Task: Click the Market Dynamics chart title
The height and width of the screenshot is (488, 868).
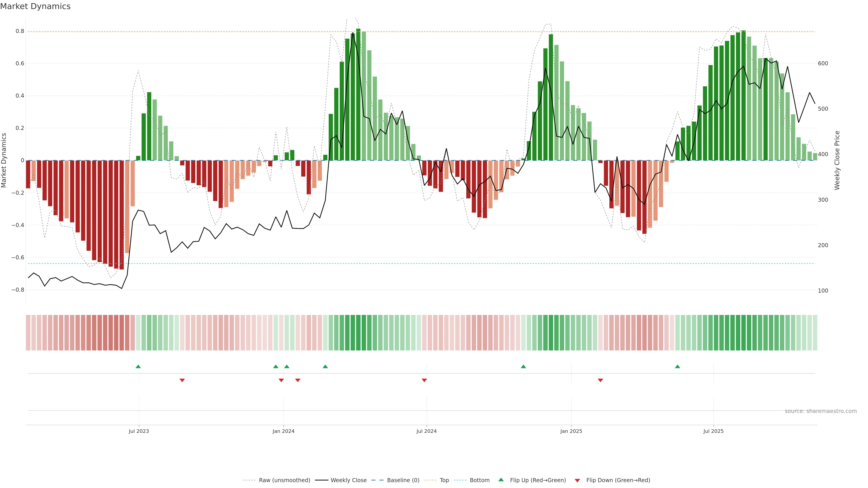Action: pos(35,6)
